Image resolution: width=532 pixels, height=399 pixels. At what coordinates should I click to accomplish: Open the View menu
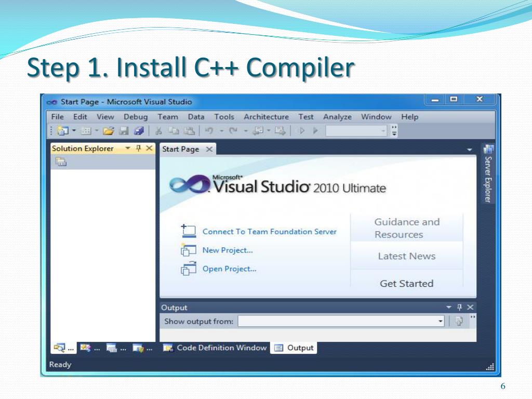click(x=105, y=117)
